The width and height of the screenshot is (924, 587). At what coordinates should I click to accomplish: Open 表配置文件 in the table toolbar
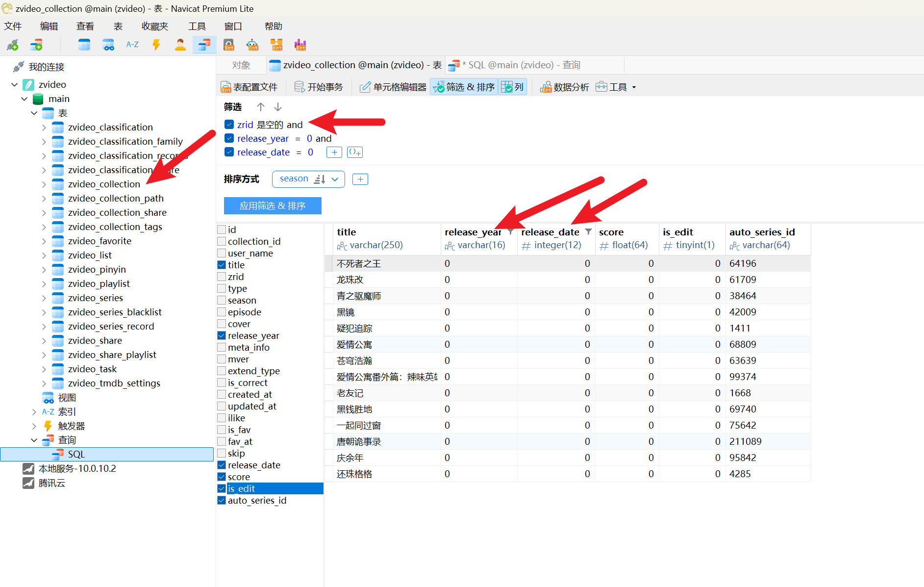click(x=250, y=87)
